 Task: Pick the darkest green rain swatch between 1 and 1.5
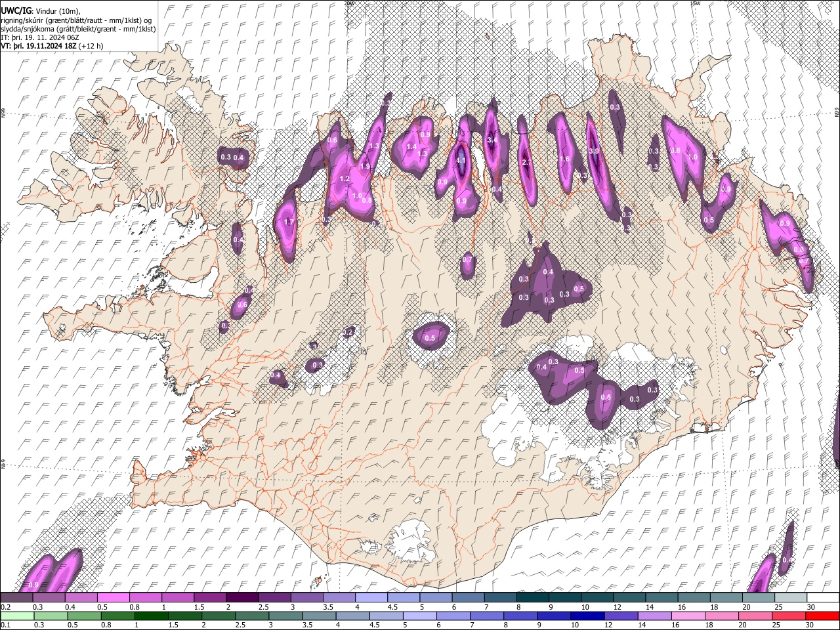[152, 616]
